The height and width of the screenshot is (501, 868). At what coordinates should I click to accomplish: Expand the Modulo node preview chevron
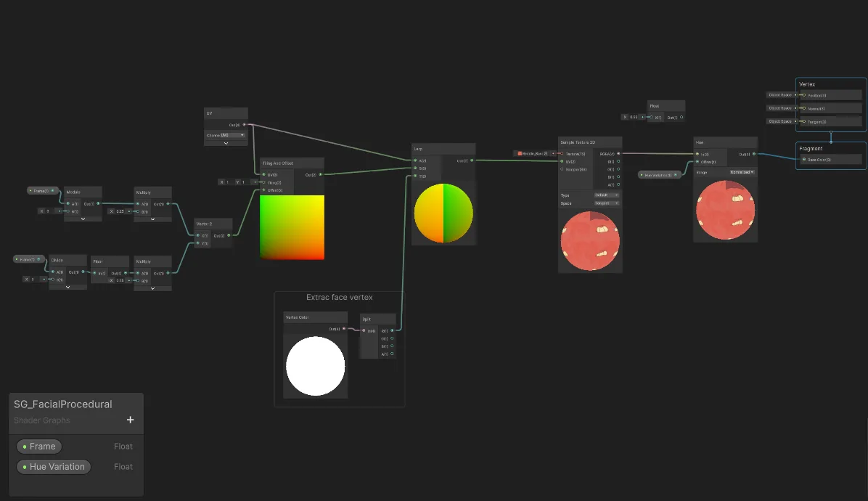pos(83,219)
